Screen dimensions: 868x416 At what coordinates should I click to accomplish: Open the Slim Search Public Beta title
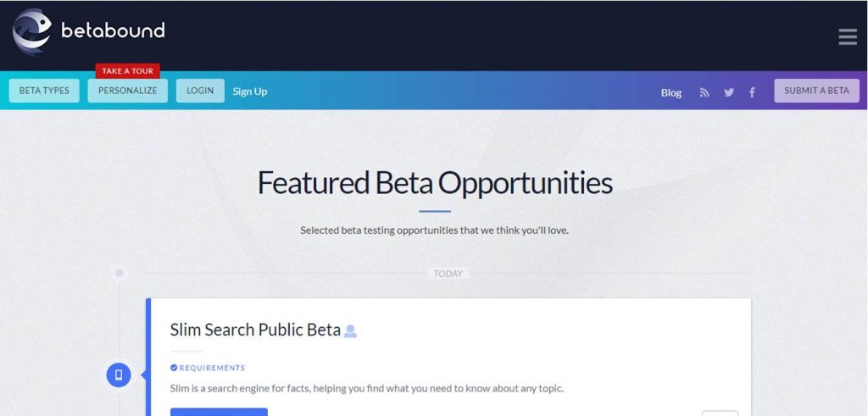255,330
